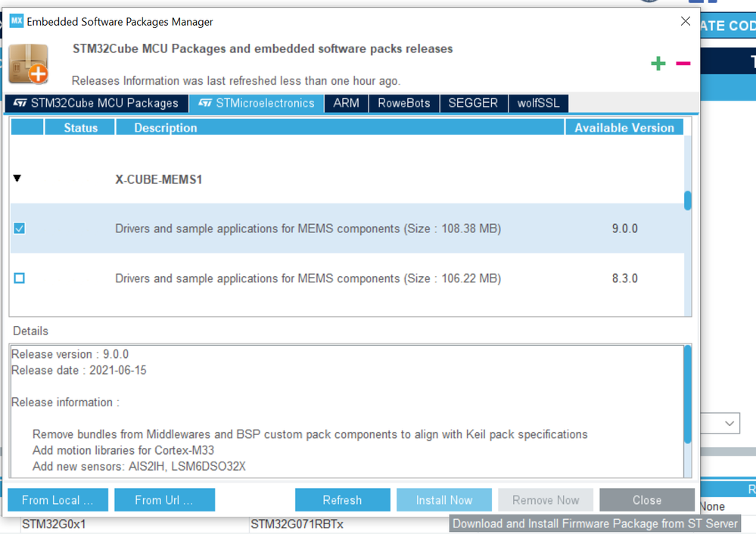Click the Status column header
The image size is (756, 541).
tap(80, 128)
